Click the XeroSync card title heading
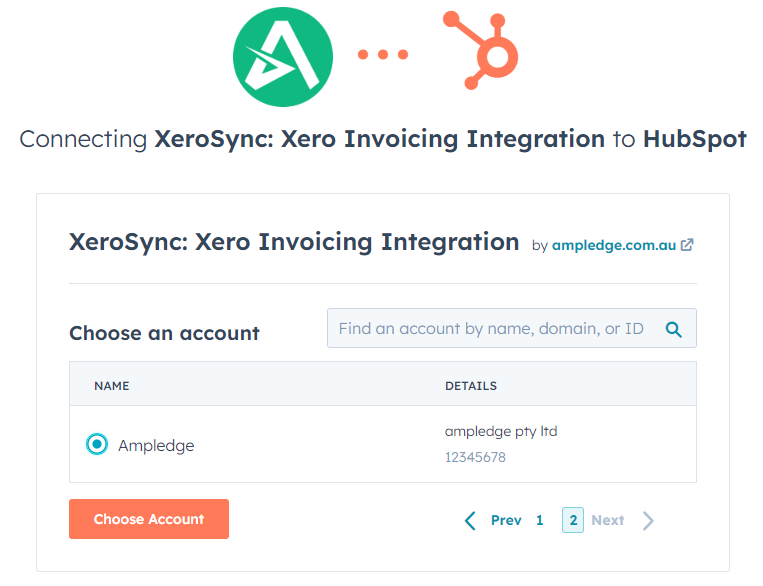This screenshot has height=586, width=763. tap(294, 242)
